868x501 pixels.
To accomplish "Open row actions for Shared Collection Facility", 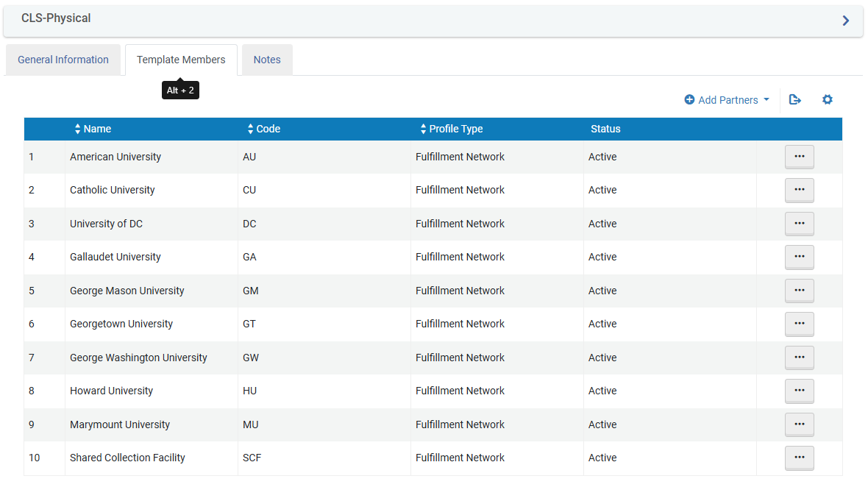I will (799, 458).
